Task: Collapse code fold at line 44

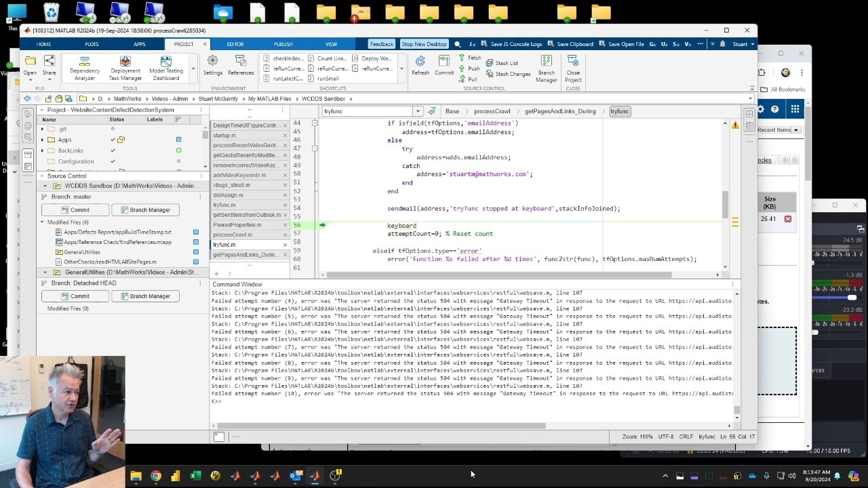Action: click(x=315, y=123)
